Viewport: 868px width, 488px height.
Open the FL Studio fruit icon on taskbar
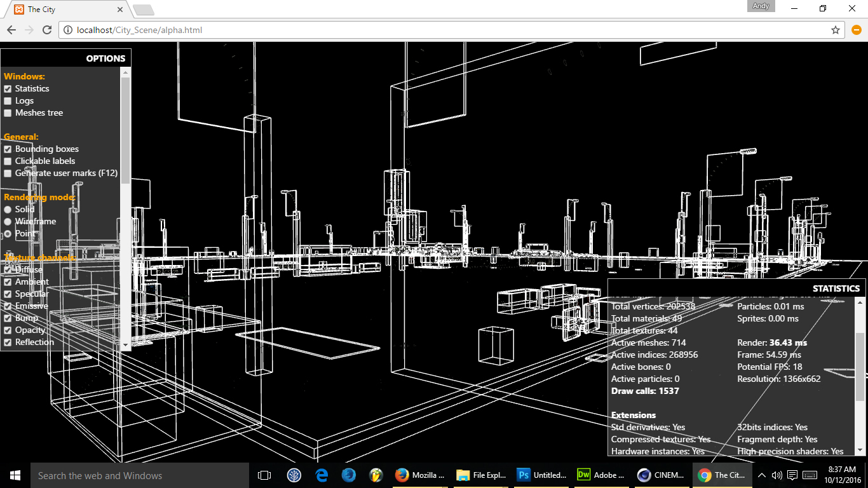coord(376,475)
